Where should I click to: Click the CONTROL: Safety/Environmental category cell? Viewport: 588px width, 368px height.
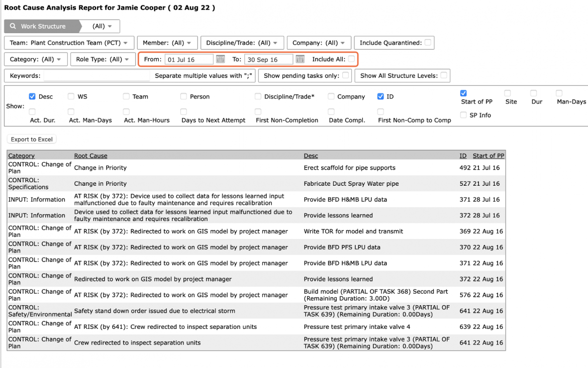pos(40,311)
